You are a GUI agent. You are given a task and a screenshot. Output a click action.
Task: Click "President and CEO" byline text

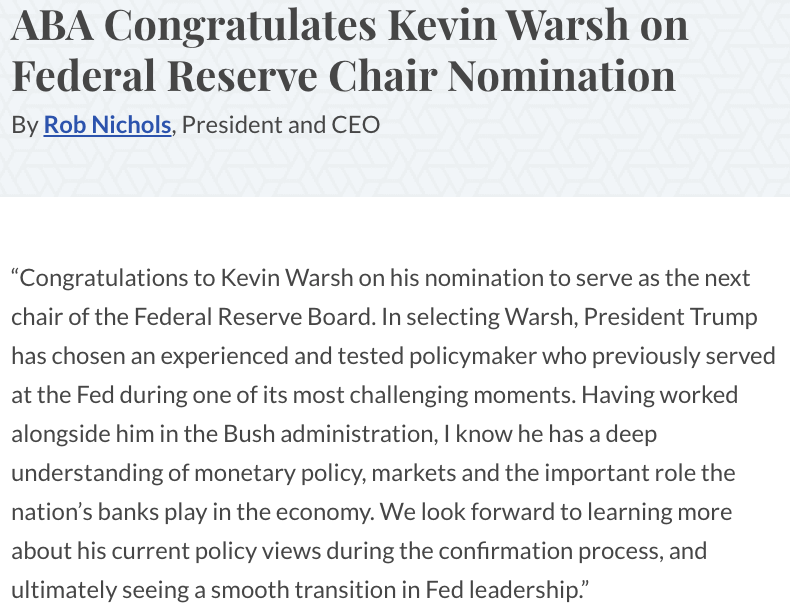tap(280, 126)
